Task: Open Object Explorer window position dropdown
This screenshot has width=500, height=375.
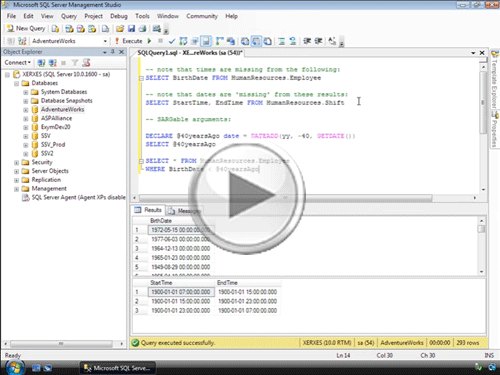Action: [105, 52]
